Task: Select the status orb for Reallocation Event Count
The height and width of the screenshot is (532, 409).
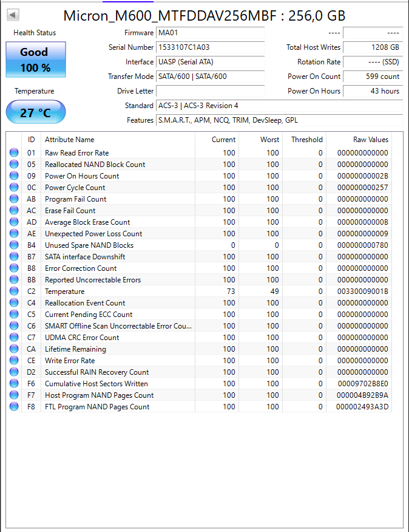Action: coord(14,302)
